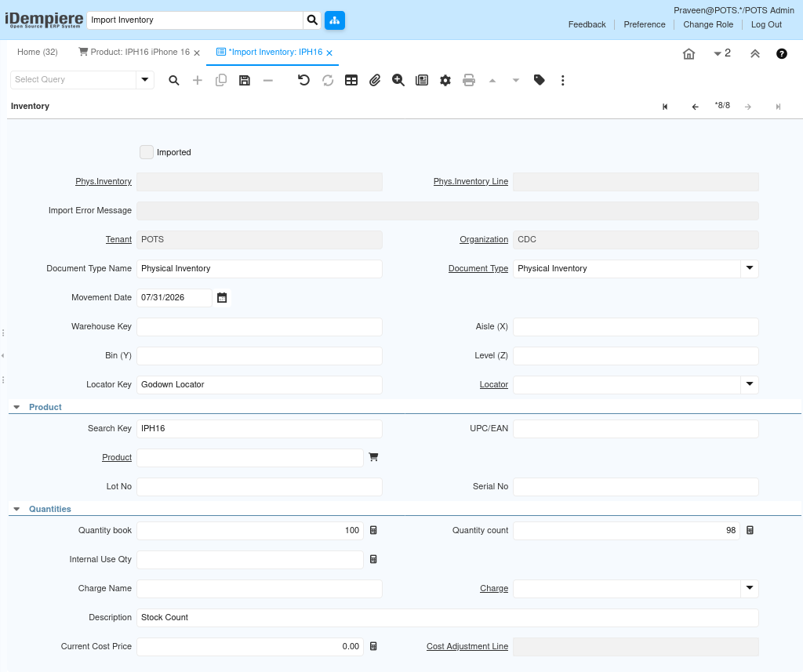Click the Cost Adjustment Line label link
The width and height of the screenshot is (803, 672).
coord(467,646)
